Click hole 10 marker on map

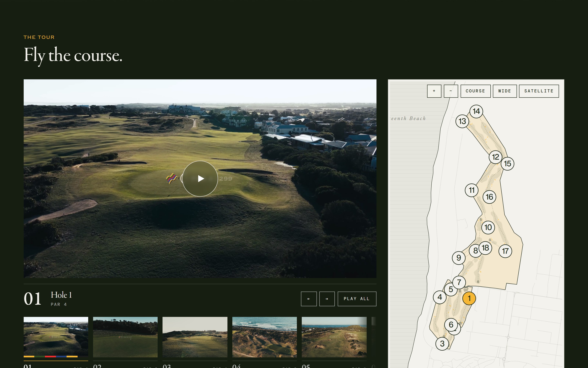click(488, 228)
